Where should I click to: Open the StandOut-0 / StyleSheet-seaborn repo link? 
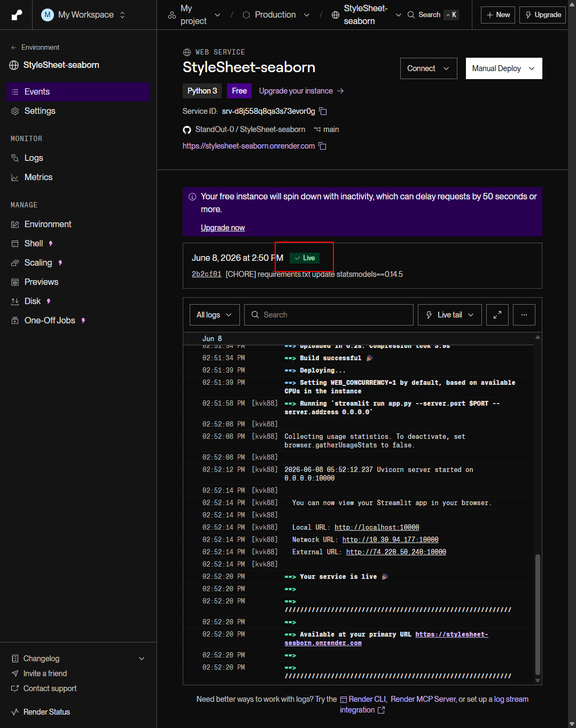pyautogui.click(x=250, y=129)
